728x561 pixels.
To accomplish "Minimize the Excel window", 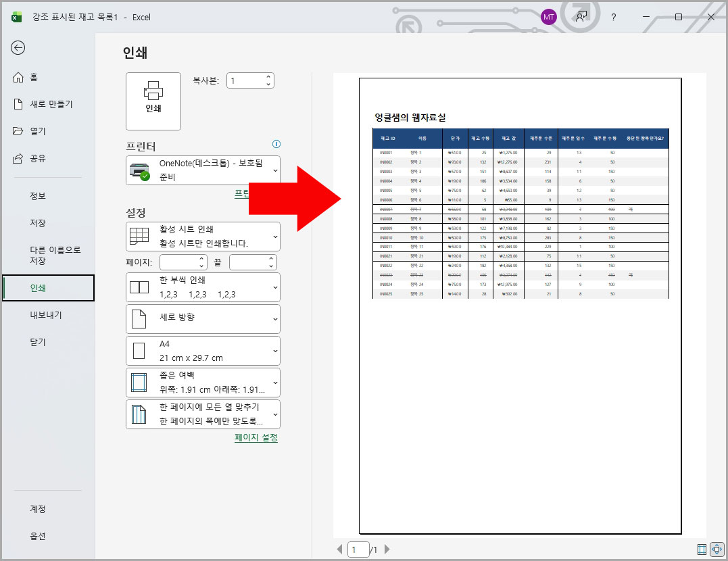I will tap(646, 17).
